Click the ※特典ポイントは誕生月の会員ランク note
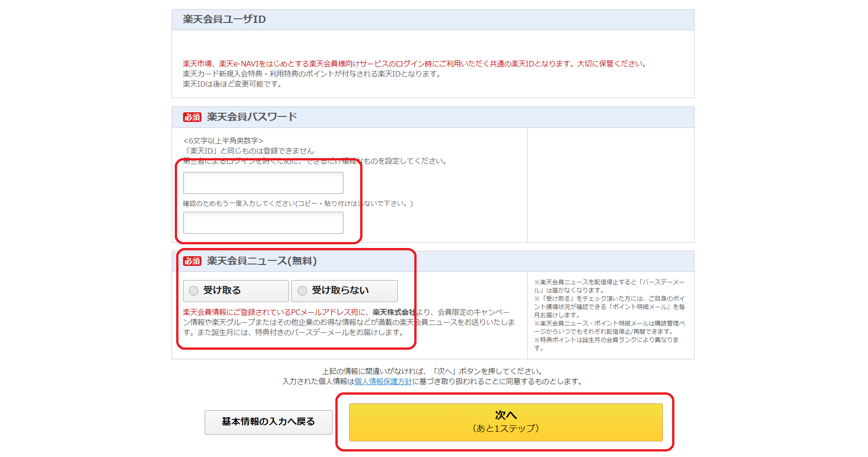The image size is (868, 457). (x=606, y=344)
